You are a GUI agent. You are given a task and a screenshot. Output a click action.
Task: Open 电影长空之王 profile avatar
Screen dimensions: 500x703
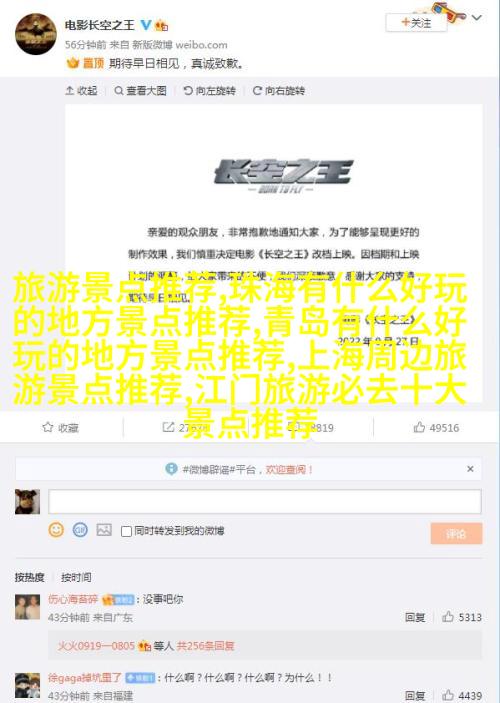coord(36,34)
